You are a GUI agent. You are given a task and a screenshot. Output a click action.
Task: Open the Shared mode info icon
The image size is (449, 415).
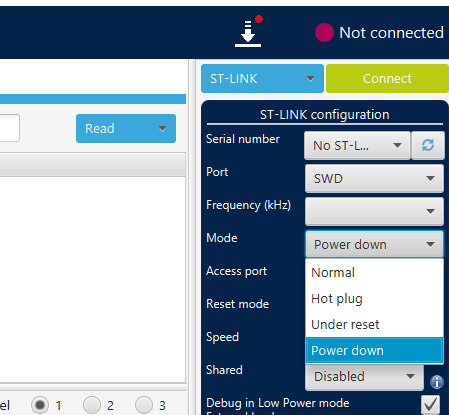tap(437, 382)
